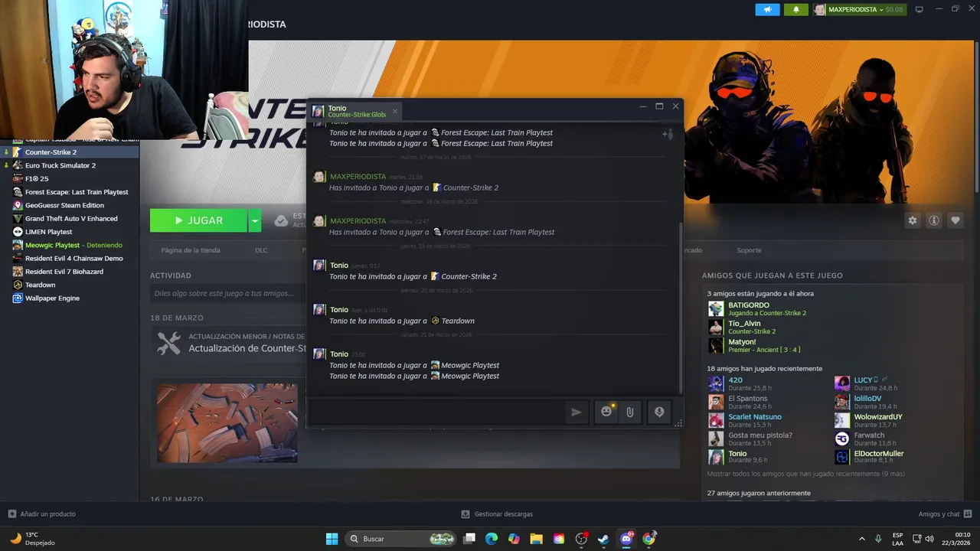Open the Página de la tienda tab
This screenshot has width=980, height=551.
191,250
